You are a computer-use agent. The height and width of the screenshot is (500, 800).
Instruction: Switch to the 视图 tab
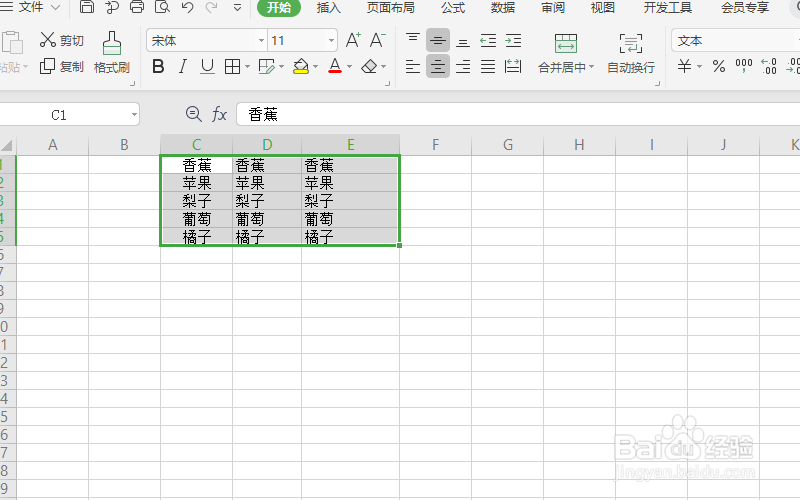point(603,7)
